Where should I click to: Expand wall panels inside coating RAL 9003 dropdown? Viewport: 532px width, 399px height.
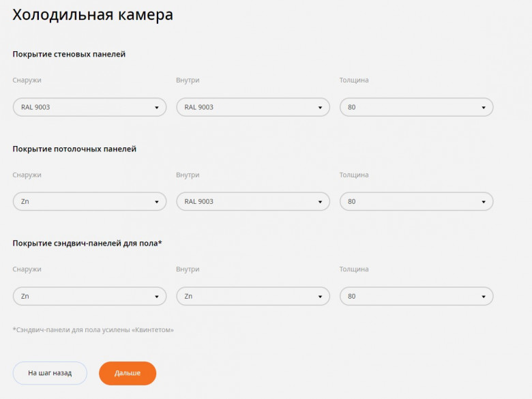[x=253, y=107]
